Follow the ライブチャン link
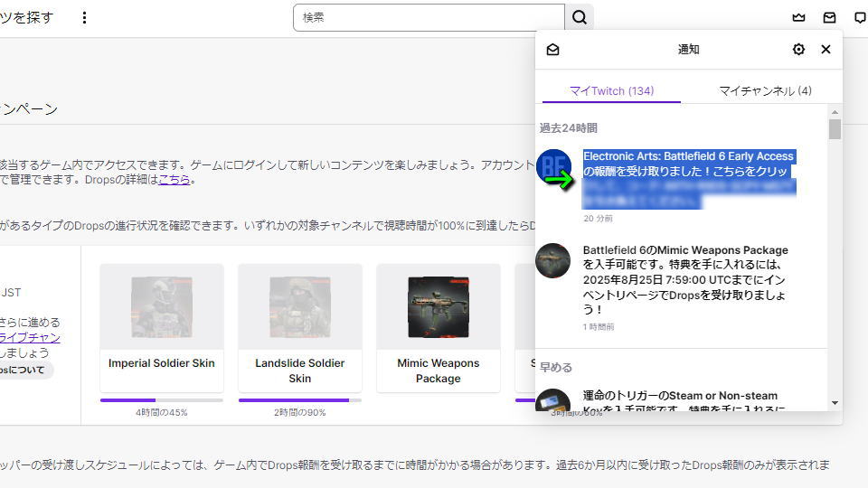The image size is (868, 488). [30, 337]
